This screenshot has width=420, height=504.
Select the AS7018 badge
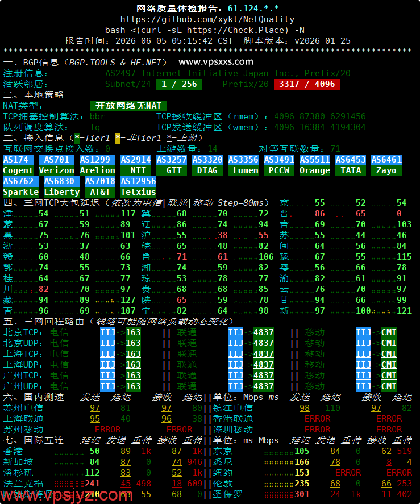[x=100, y=181]
